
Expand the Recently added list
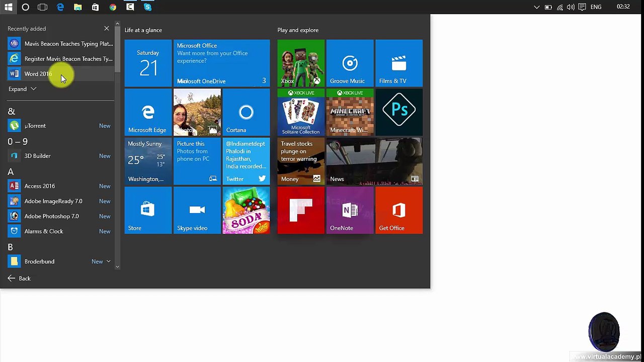22,89
